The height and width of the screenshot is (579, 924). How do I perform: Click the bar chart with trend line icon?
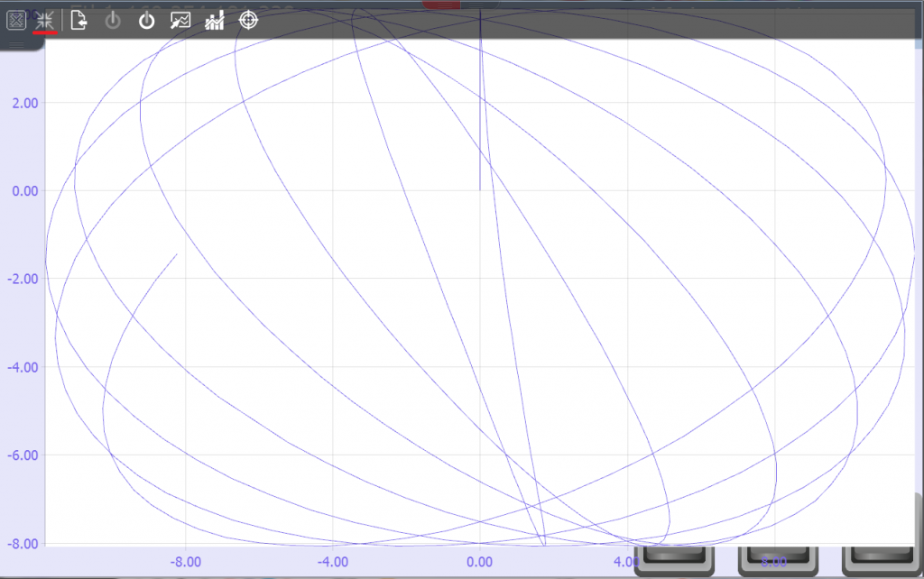215,21
